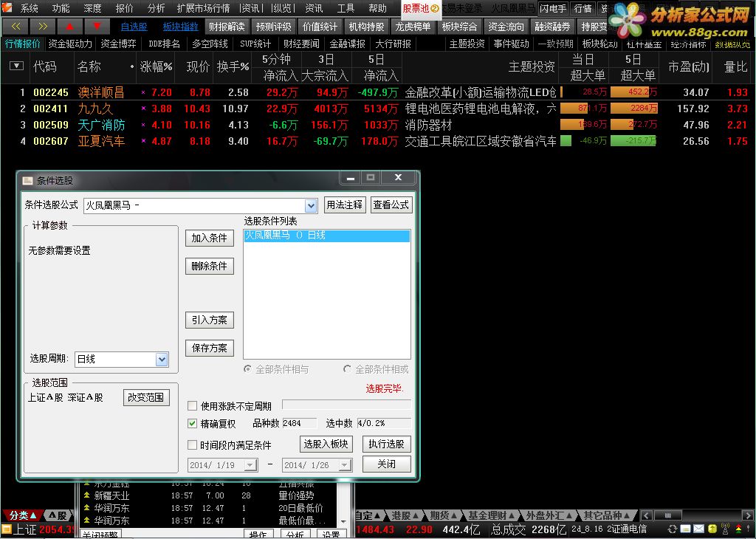Open the end date 2014/1/26 picker

point(344,464)
